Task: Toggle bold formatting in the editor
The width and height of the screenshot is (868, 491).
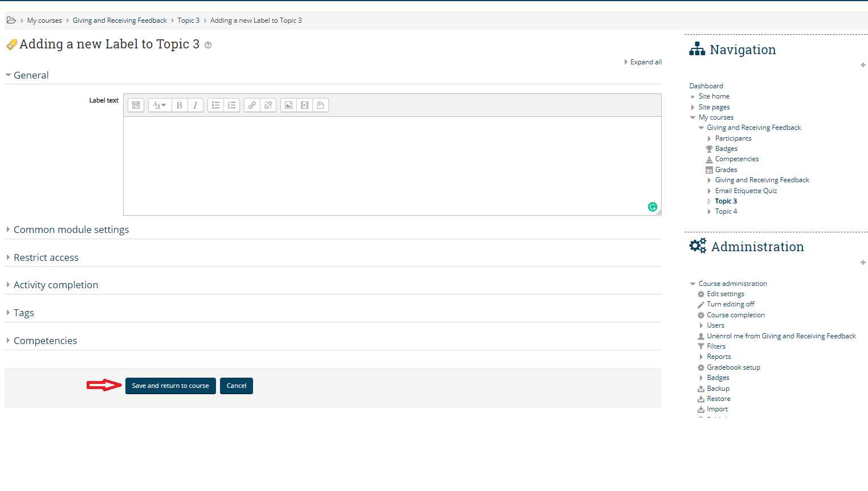Action: tap(180, 105)
